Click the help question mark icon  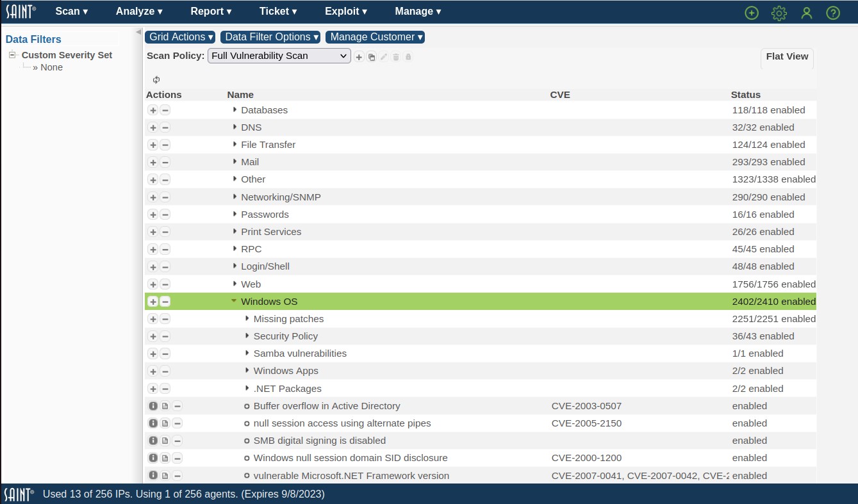tap(833, 13)
